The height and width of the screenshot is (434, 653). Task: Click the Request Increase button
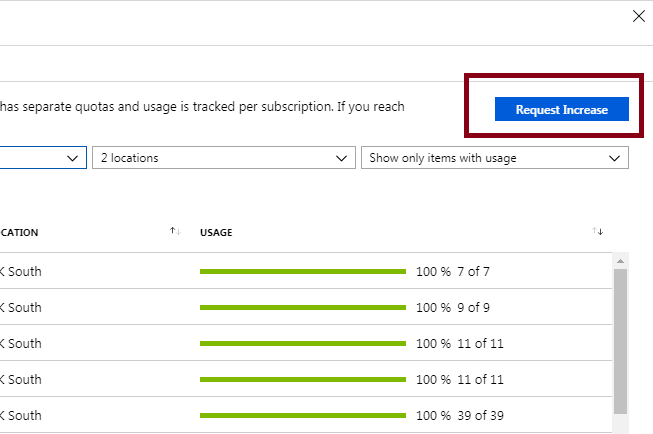(x=561, y=109)
